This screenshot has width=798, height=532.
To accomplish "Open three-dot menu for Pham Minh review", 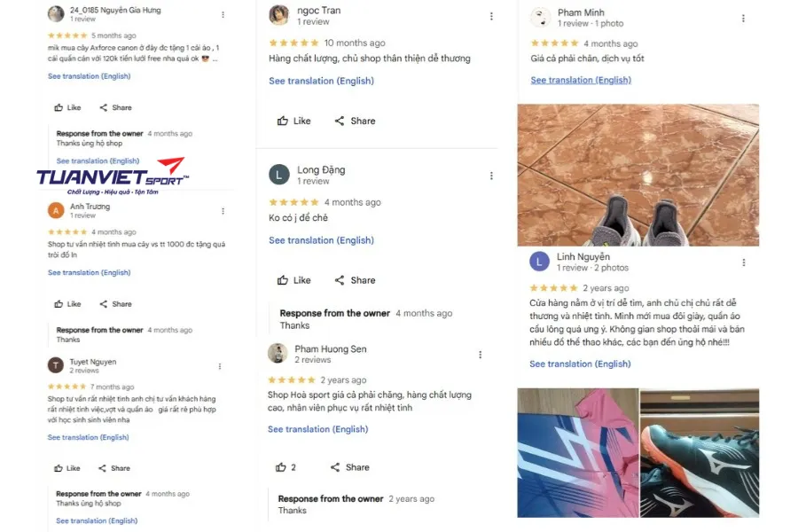I will pos(743,19).
